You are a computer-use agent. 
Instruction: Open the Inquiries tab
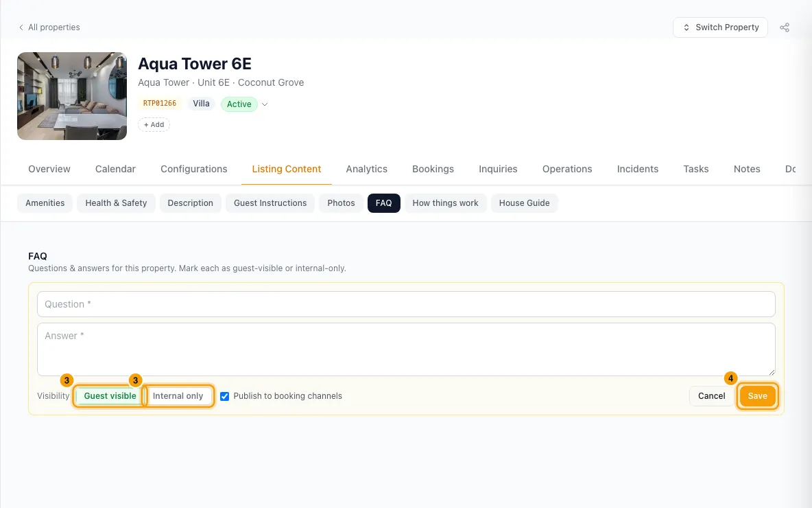(x=498, y=169)
